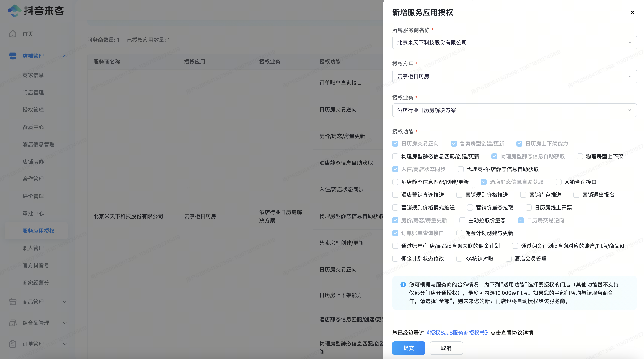Viewport: 644px width, 359px height.
Task: Click the 已授权应用数量: 1 text
Action: coord(148,40)
